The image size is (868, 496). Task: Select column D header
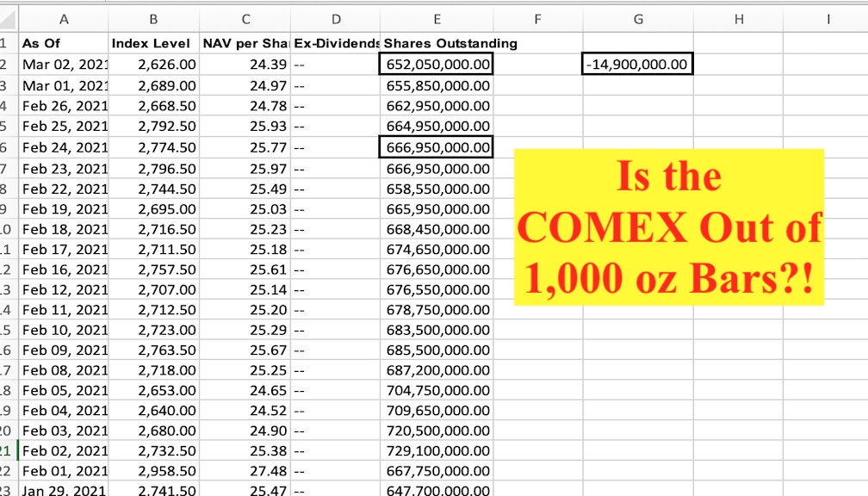pyautogui.click(x=336, y=19)
